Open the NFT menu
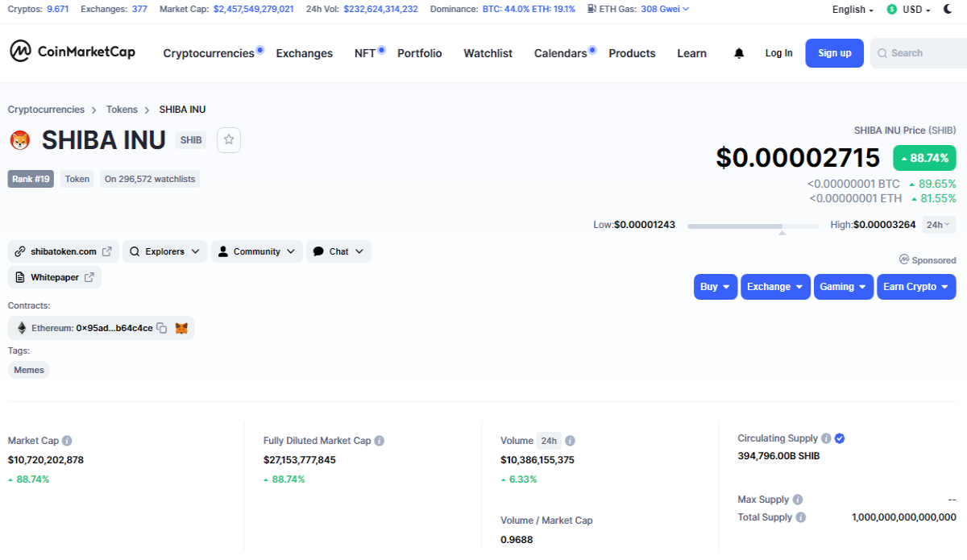The height and width of the screenshot is (560, 967). (365, 53)
